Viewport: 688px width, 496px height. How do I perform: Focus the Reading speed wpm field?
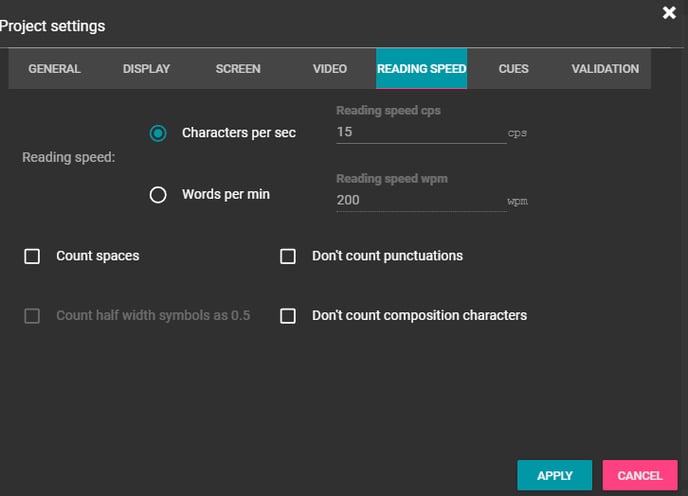(420, 200)
